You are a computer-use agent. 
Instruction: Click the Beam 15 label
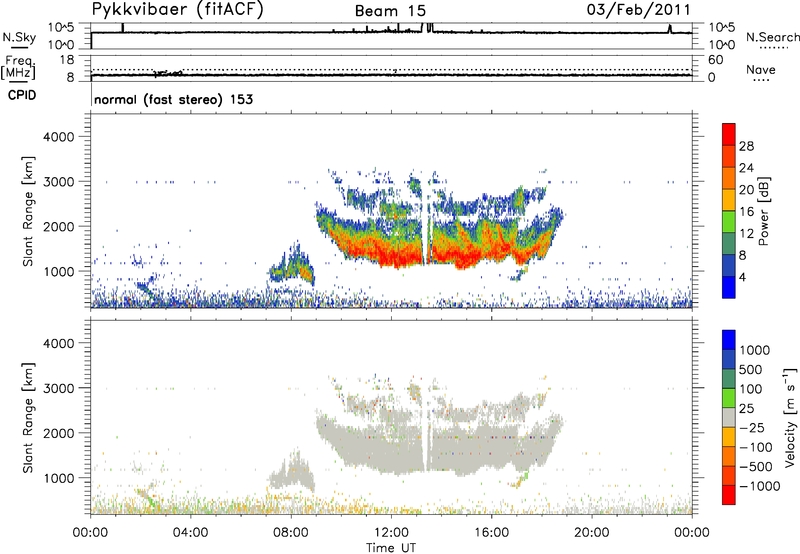(x=390, y=11)
